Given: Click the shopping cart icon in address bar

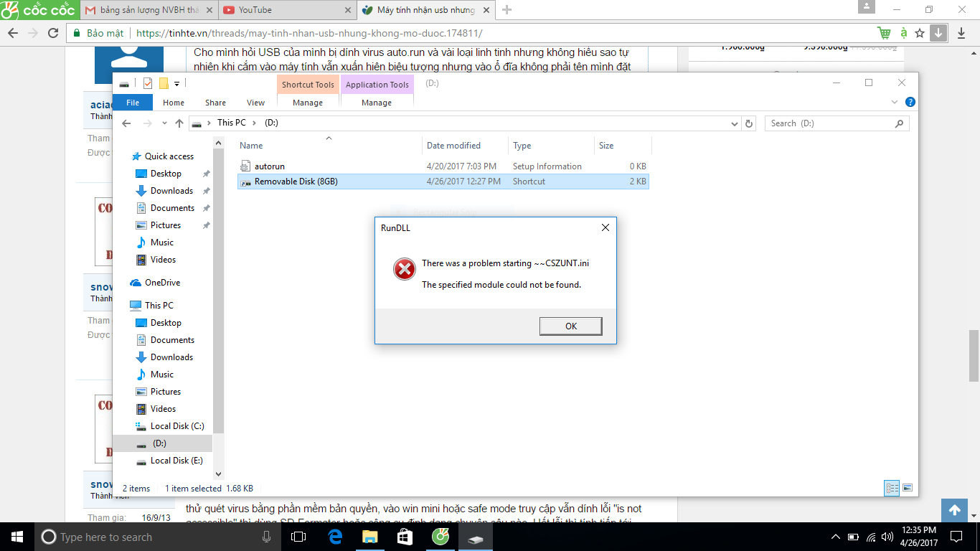Looking at the screenshot, I should pyautogui.click(x=884, y=33).
